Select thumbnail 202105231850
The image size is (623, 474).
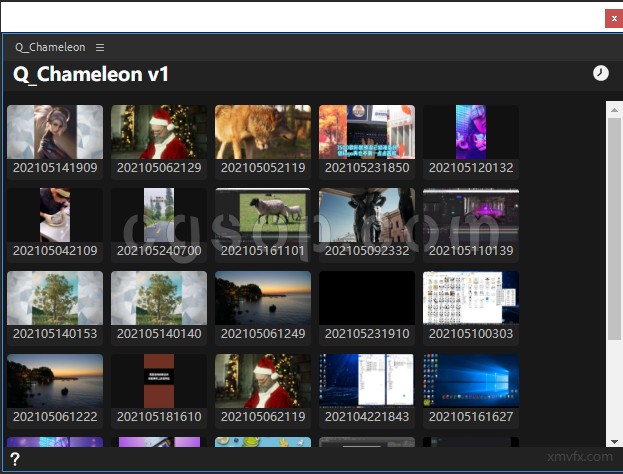(x=367, y=140)
